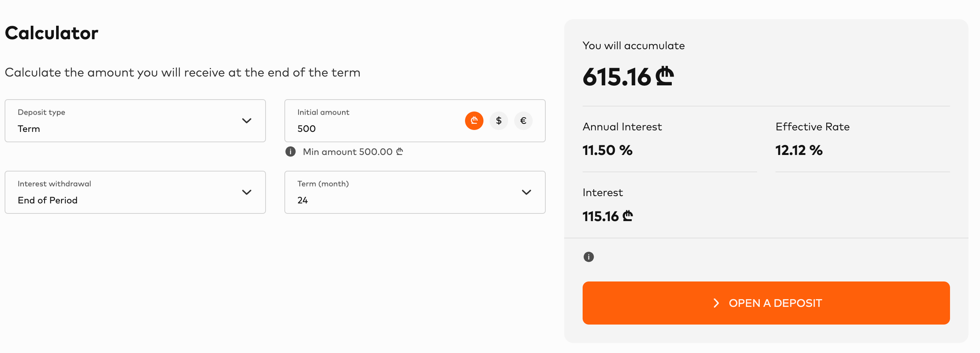
Task: Expand the Interest withdrawal dropdown
Action: (x=135, y=192)
